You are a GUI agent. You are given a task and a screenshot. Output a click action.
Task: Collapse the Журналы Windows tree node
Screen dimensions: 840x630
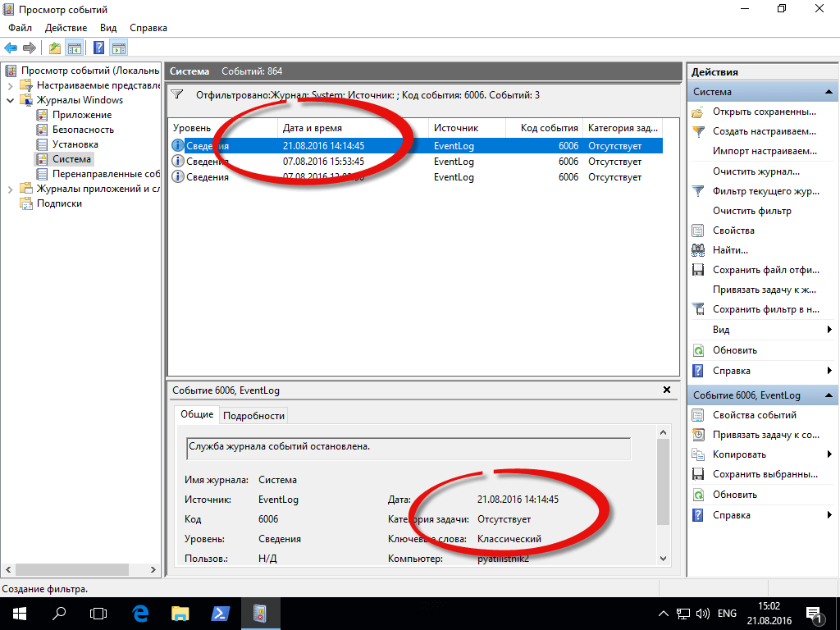10,100
